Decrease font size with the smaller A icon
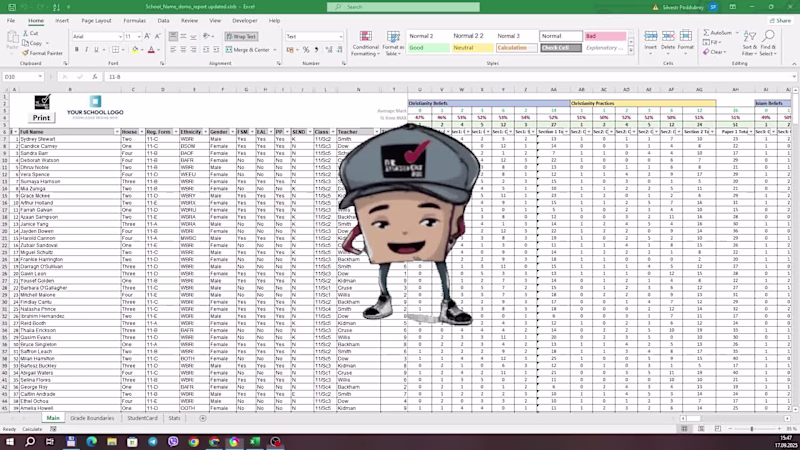Image resolution: width=800 pixels, height=450 pixels. tap(158, 36)
